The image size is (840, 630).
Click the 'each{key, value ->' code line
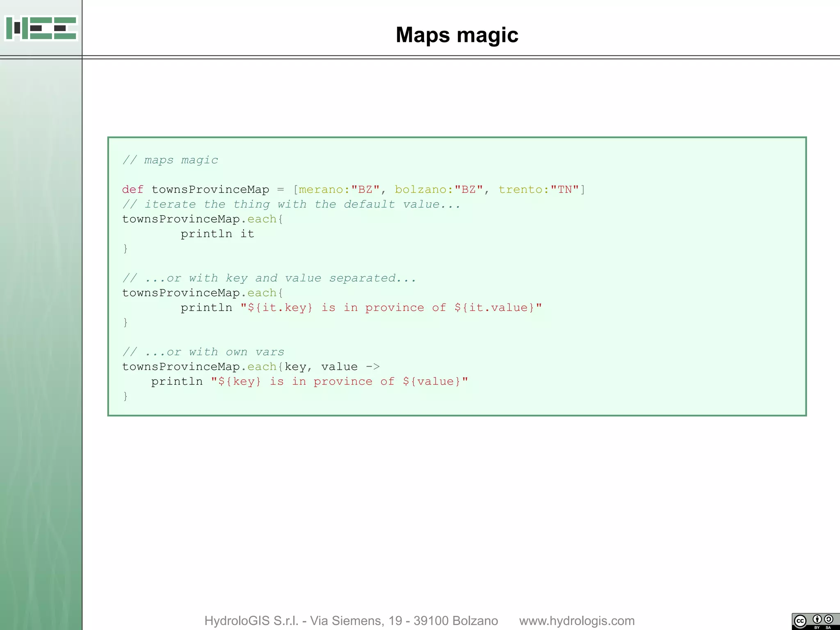click(251, 367)
